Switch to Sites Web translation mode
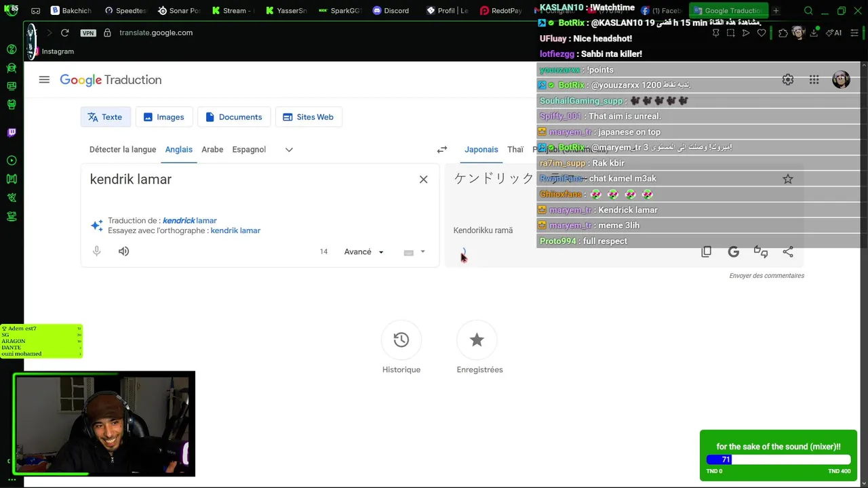868x488 pixels. tap(309, 117)
